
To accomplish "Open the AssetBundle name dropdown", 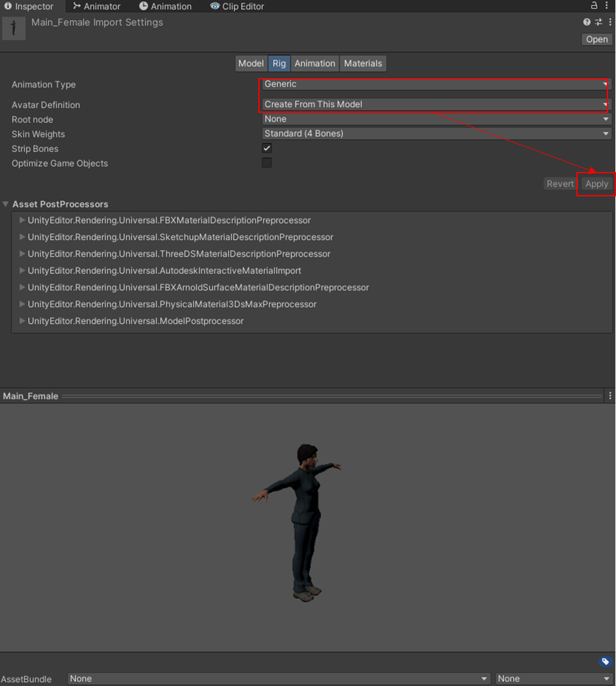I will (278, 679).
